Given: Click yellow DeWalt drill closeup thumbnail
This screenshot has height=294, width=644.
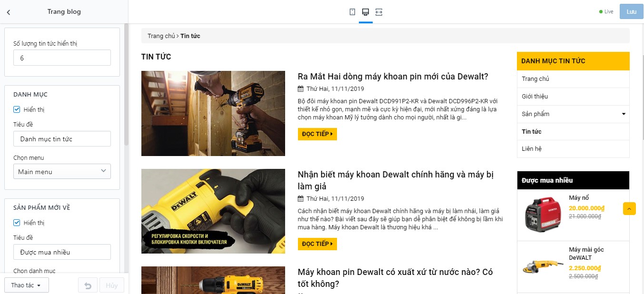Looking at the screenshot, I should (213, 211).
